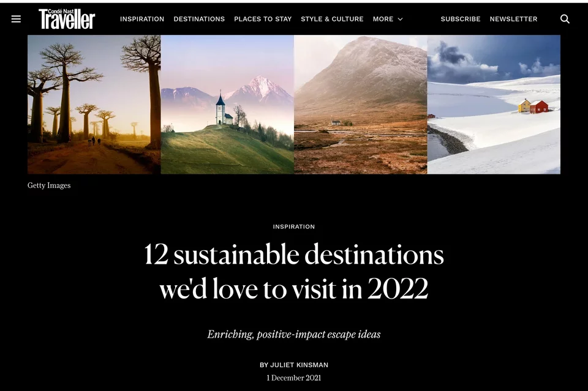Click the Subscribe link
This screenshot has height=391, width=588.
click(461, 19)
